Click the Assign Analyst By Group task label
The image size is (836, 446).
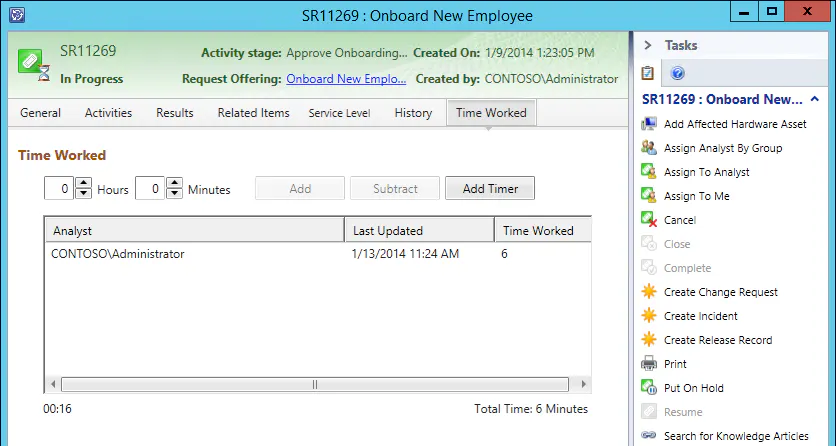(723, 148)
